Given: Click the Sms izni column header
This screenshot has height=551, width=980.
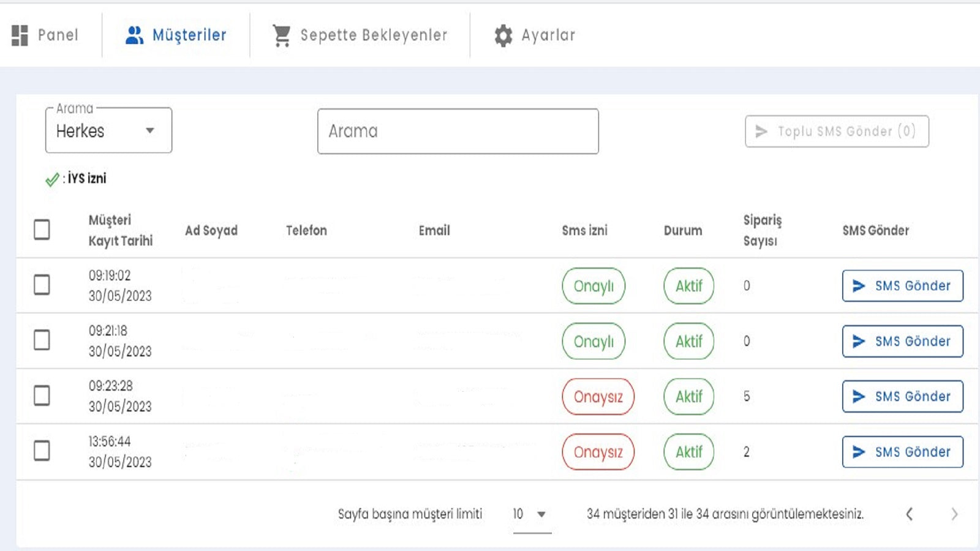Looking at the screenshot, I should [x=585, y=230].
